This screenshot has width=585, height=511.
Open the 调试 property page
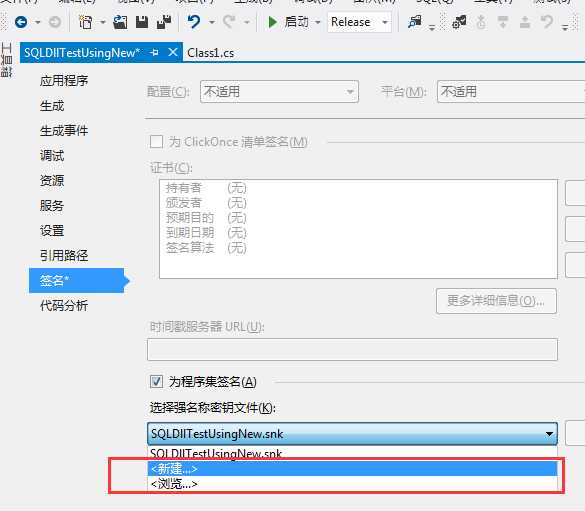[52, 156]
